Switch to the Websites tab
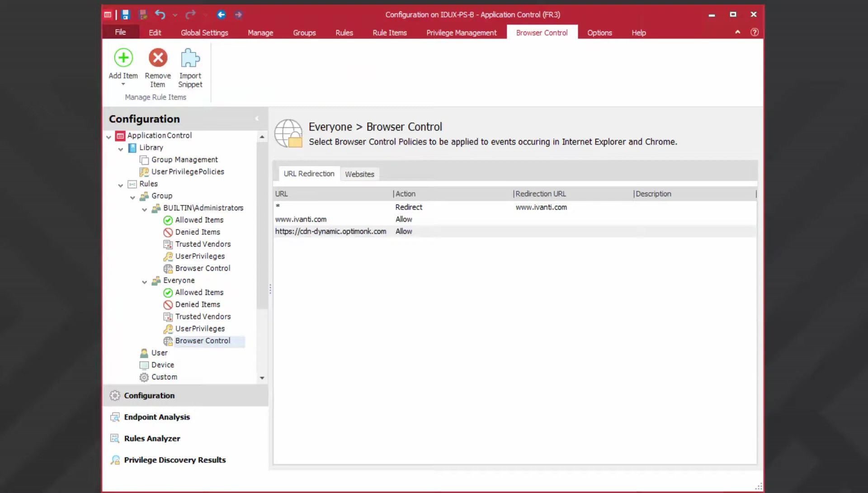This screenshot has width=868, height=493. point(359,174)
